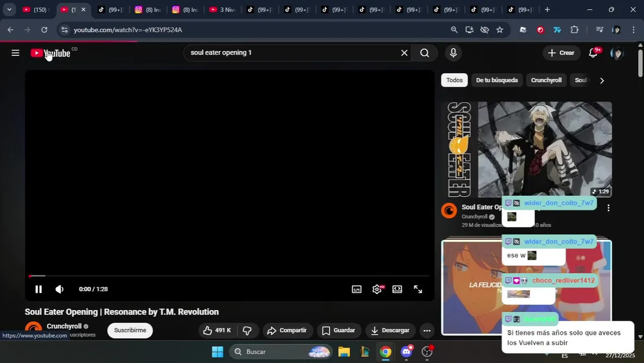644x363 pixels.
Task: Reload the page
Action: coord(44,30)
